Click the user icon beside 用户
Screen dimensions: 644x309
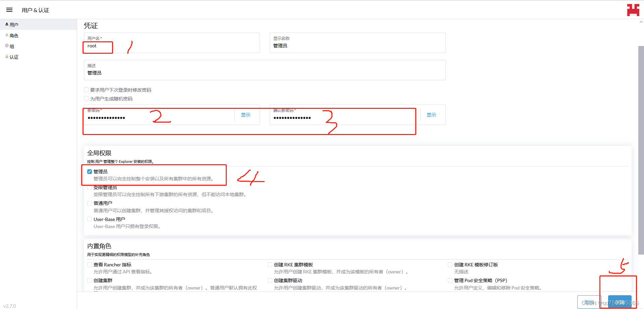[x=7, y=24]
